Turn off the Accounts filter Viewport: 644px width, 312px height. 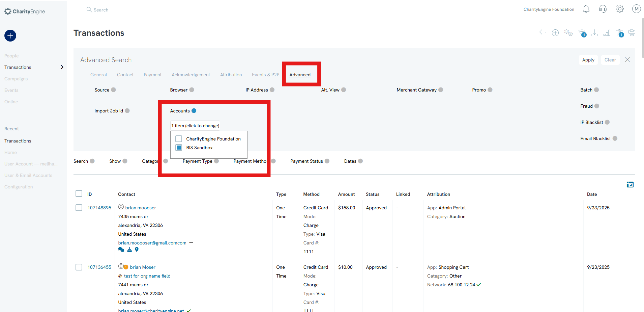click(194, 111)
